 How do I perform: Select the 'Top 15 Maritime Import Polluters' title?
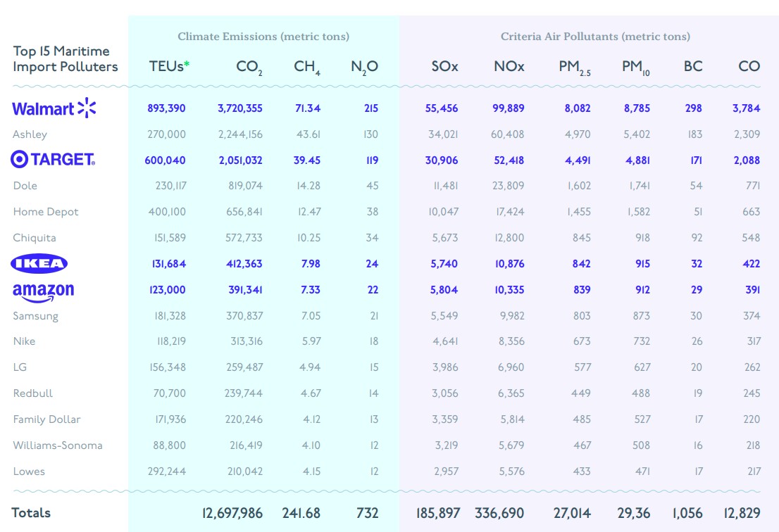(66, 58)
